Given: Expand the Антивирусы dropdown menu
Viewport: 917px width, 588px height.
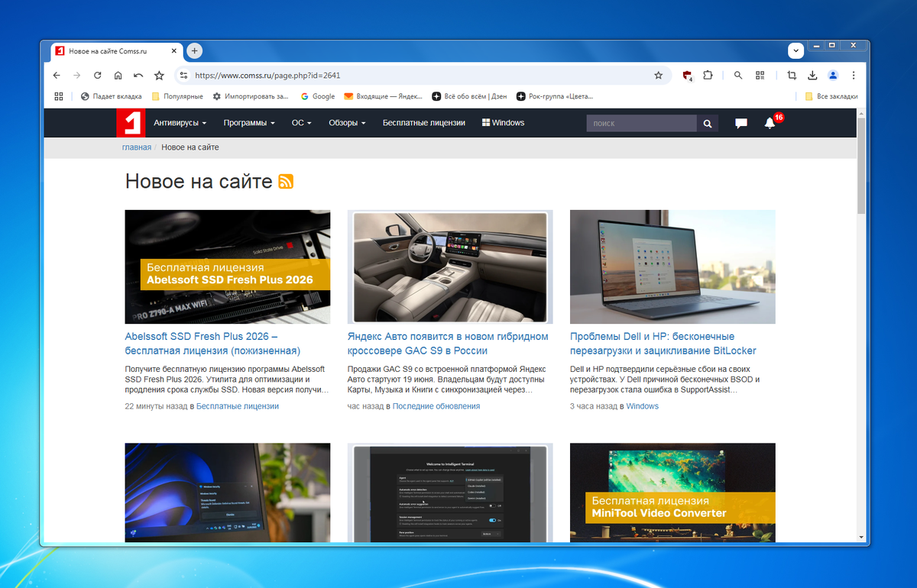Looking at the screenshot, I should [180, 123].
